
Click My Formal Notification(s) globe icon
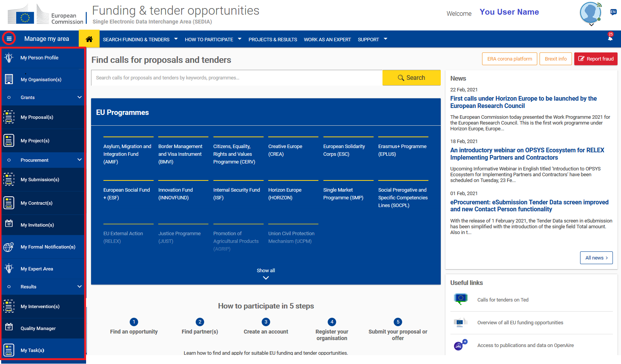click(9, 247)
